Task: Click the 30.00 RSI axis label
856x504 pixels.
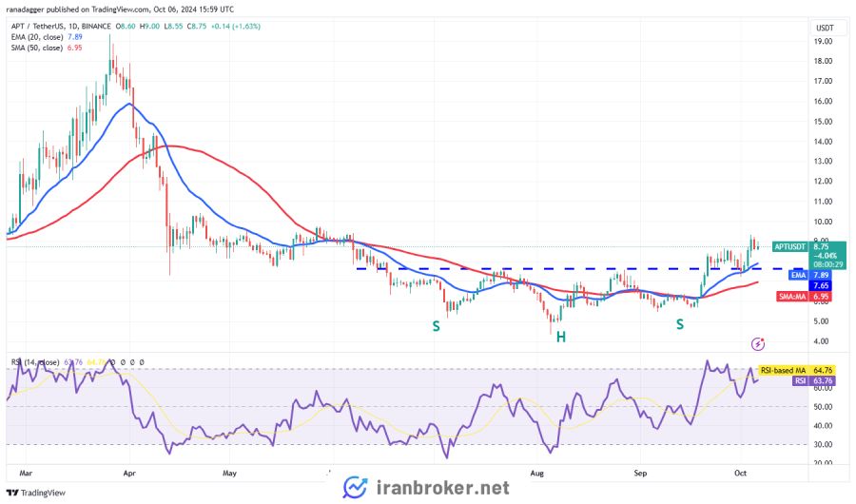Action: (x=823, y=444)
